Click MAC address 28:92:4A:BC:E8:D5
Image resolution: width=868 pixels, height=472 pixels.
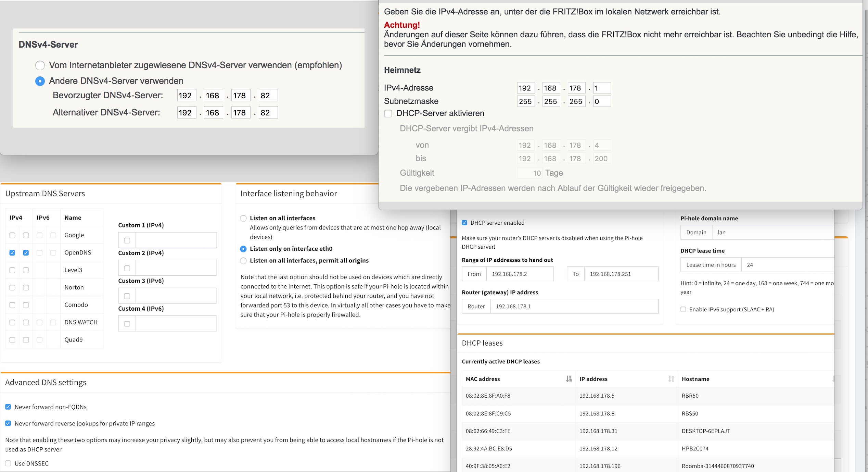pos(489,448)
